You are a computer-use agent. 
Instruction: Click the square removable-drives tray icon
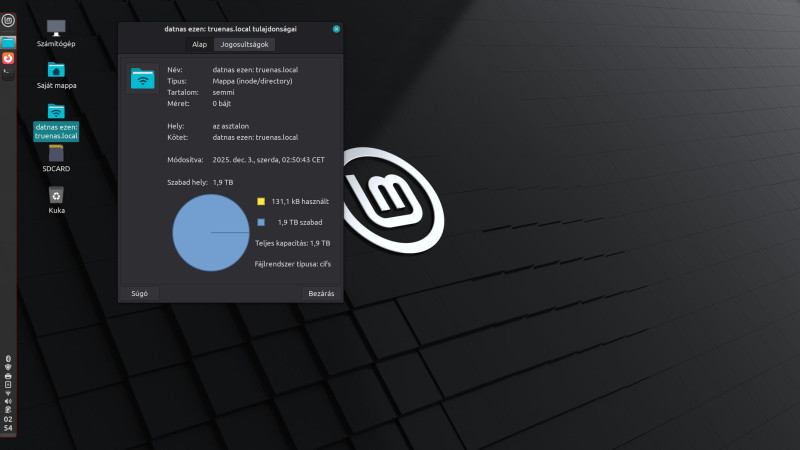tap(8, 385)
